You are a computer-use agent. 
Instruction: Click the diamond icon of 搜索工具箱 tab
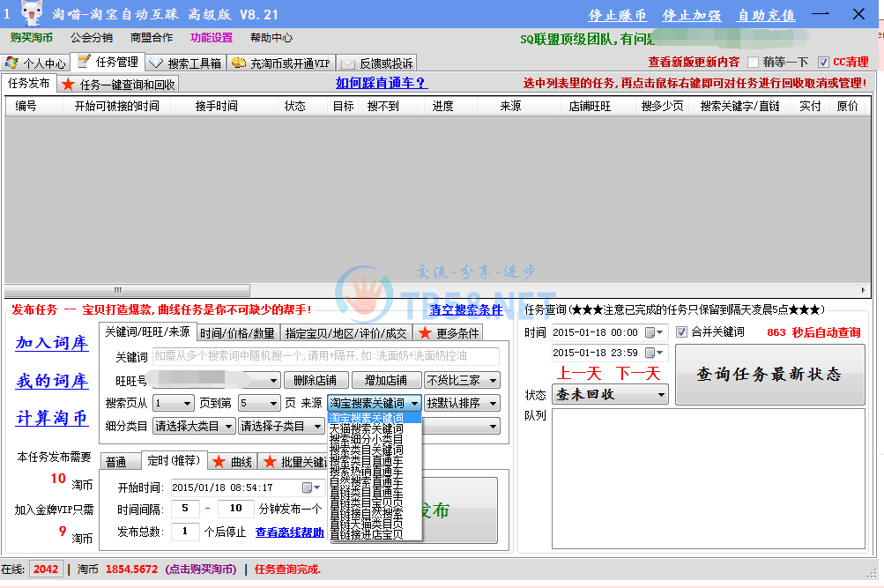[x=156, y=63]
